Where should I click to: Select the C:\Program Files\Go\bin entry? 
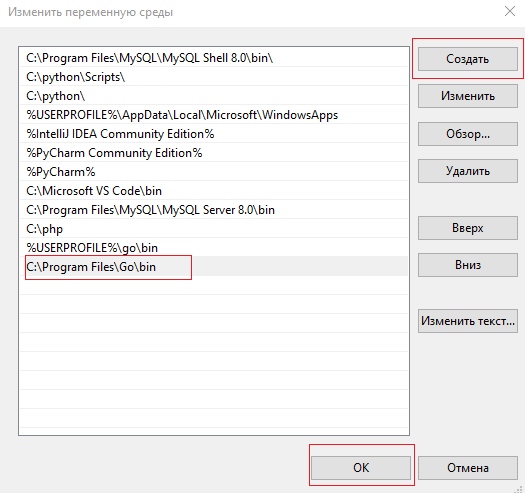214,267
